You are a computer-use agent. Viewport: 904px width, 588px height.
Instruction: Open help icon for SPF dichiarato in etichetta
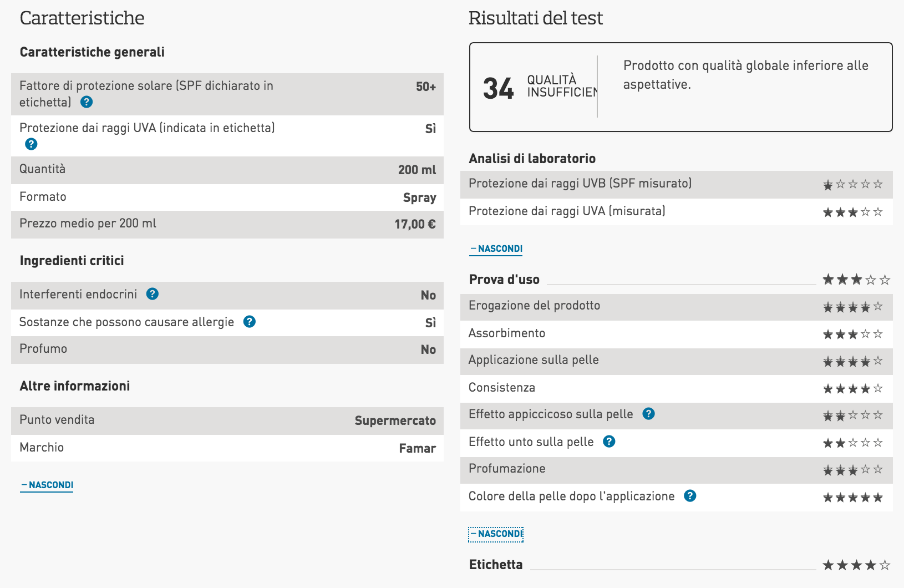tap(87, 102)
